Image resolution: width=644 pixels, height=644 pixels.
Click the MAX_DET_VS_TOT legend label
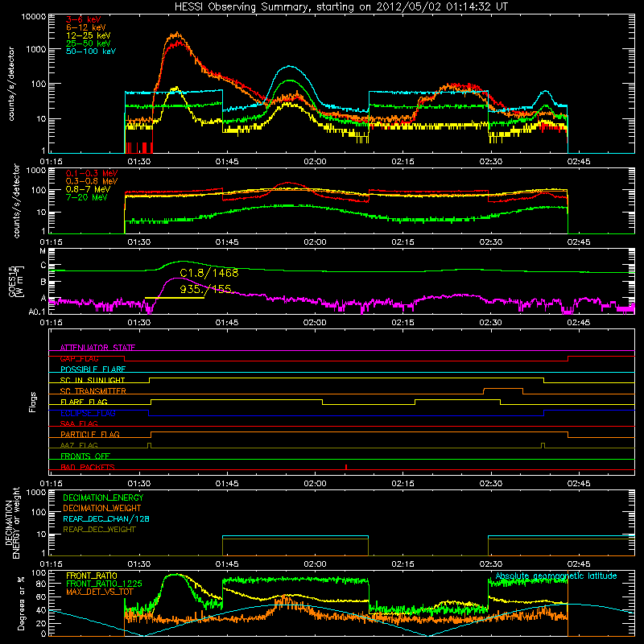(x=100, y=592)
